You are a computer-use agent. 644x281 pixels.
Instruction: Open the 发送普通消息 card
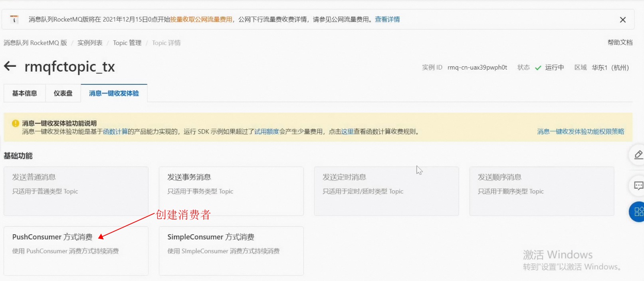(76, 191)
